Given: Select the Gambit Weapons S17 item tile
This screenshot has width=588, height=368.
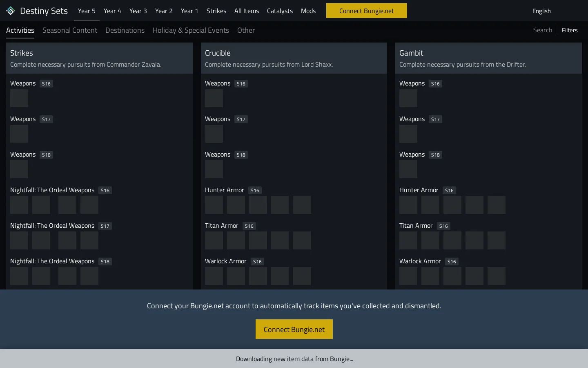Looking at the screenshot, I should point(408,134).
